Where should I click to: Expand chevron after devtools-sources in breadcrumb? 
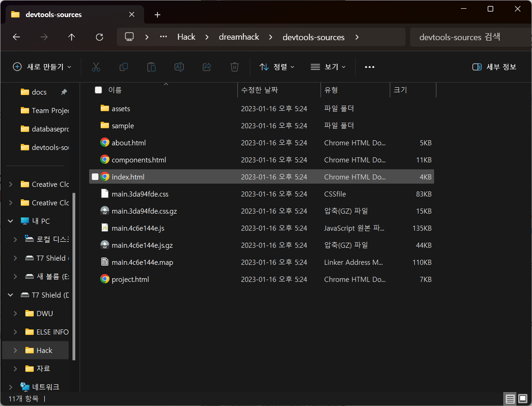357,37
